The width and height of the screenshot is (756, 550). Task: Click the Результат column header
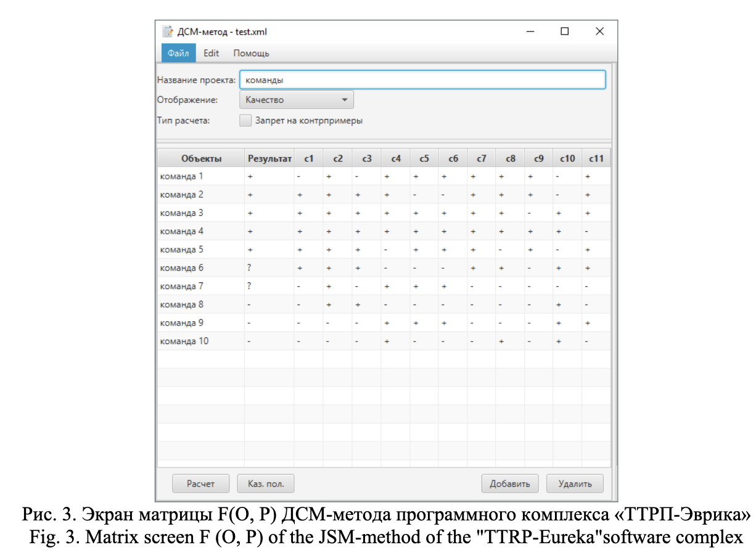coord(269,158)
